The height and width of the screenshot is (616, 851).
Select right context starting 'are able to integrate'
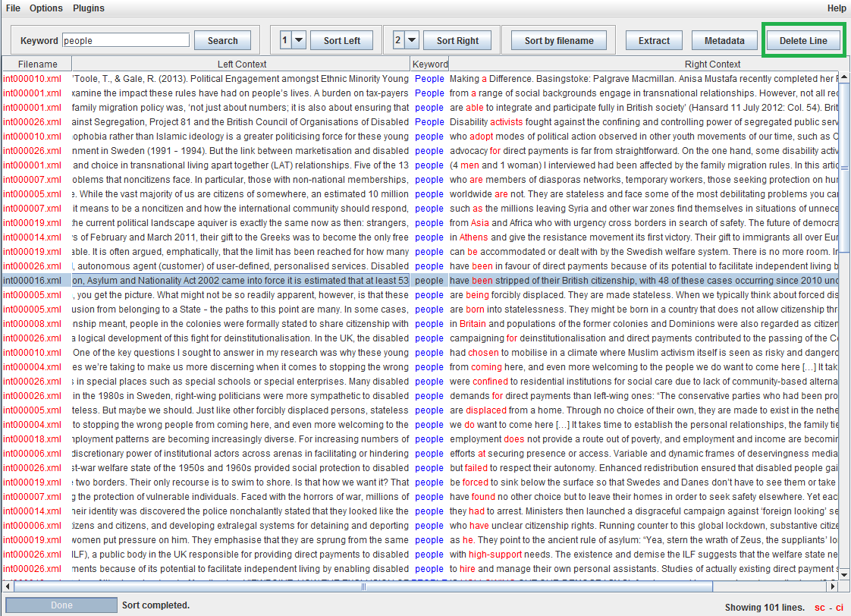[x=644, y=108]
